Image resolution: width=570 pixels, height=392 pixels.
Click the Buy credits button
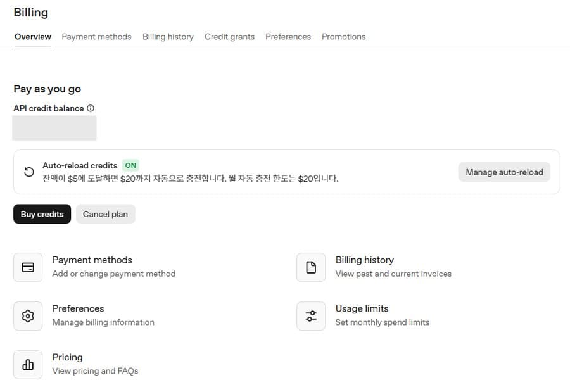(x=42, y=214)
